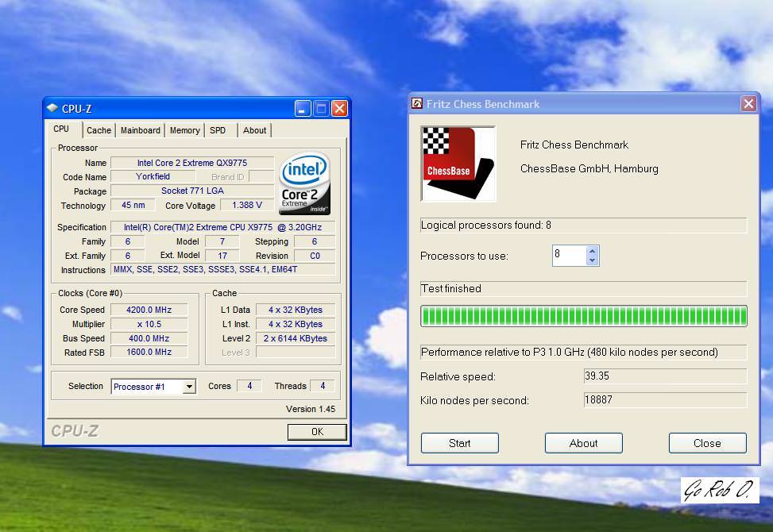Open the About tab in CPU-Z
773x532 pixels.
pos(254,130)
